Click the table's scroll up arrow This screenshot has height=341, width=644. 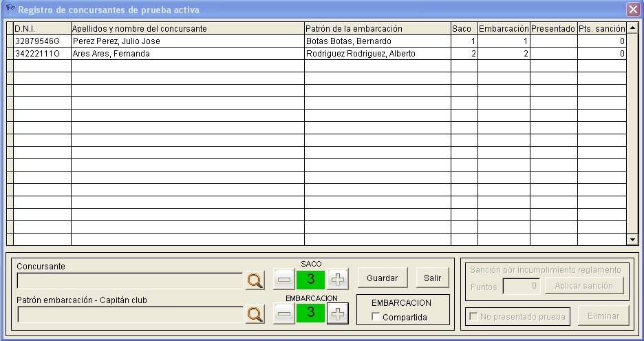click(632, 28)
